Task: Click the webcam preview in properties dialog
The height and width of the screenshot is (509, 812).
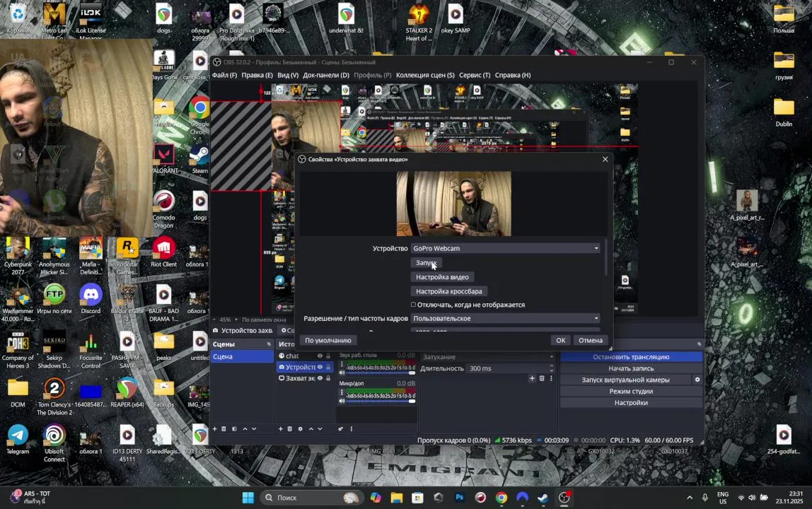Action: 454,204
